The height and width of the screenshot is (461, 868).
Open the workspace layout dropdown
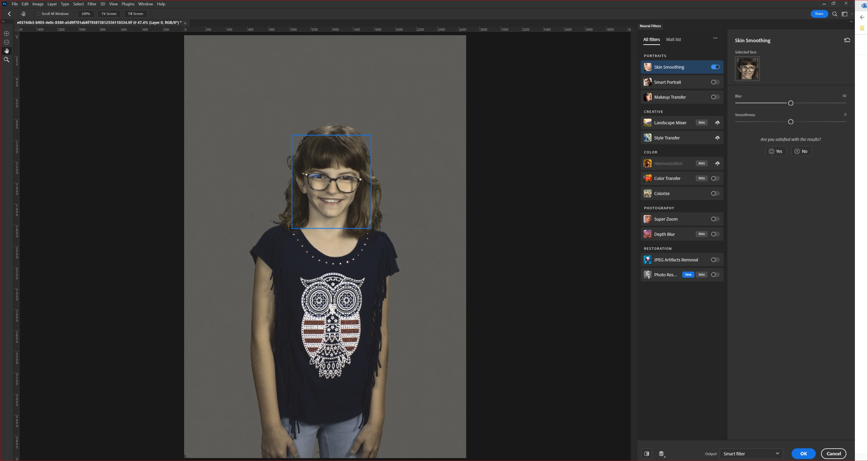[x=846, y=14]
